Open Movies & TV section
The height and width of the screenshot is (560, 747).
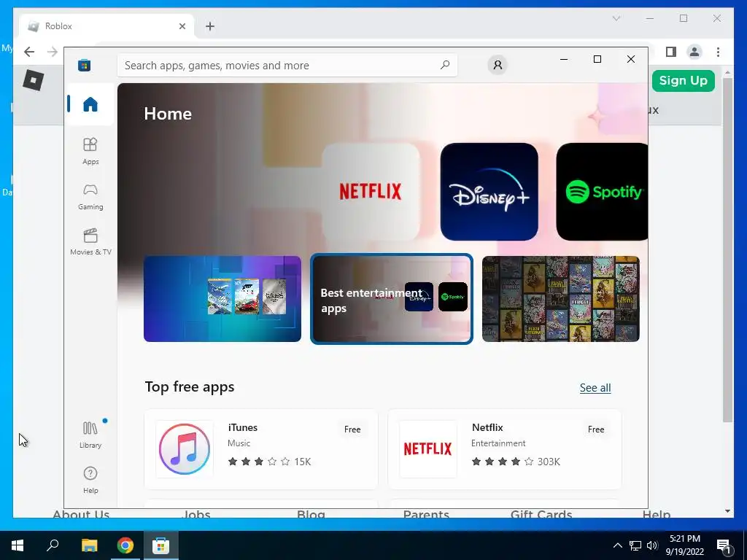click(90, 242)
